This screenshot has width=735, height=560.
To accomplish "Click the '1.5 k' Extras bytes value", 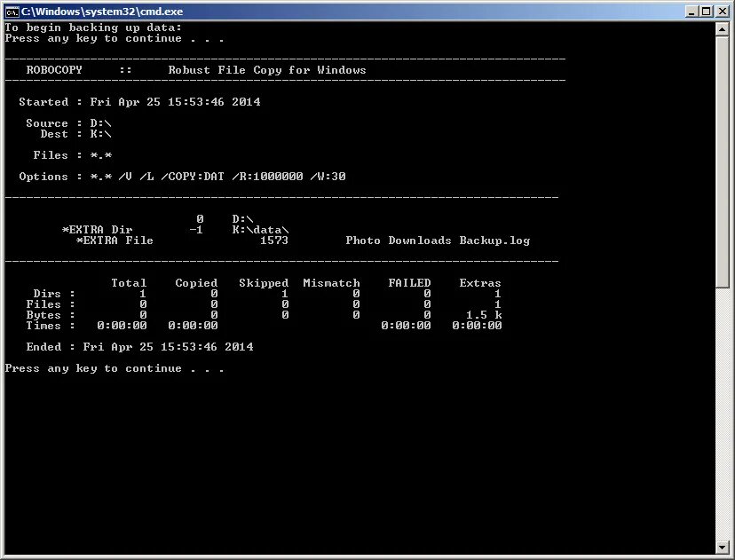I will tap(484, 315).
